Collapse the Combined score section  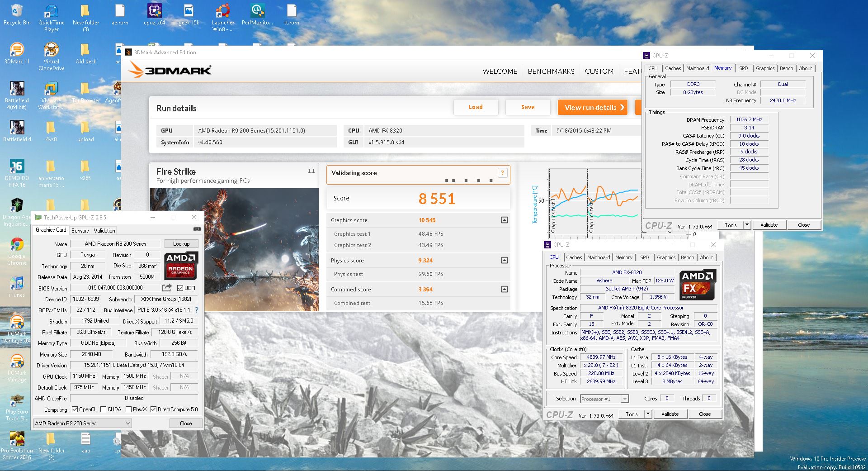click(x=505, y=289)
